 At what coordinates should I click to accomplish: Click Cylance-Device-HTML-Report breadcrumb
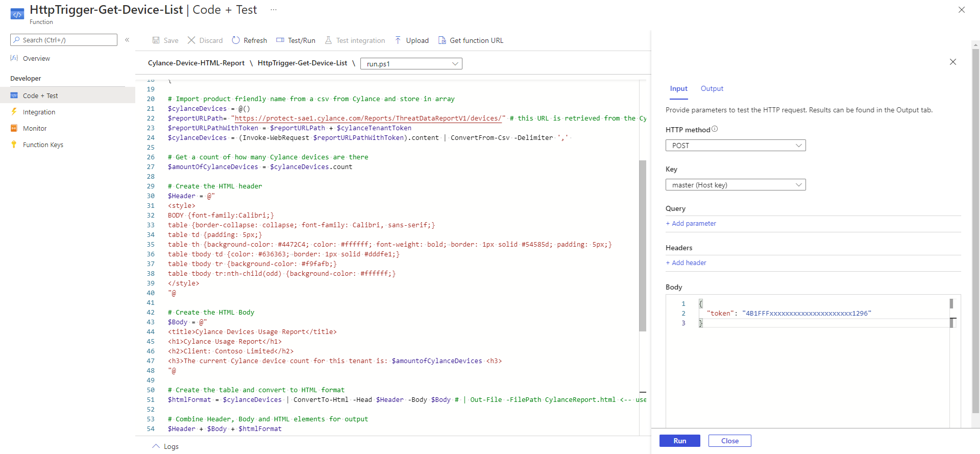[196, 63]
